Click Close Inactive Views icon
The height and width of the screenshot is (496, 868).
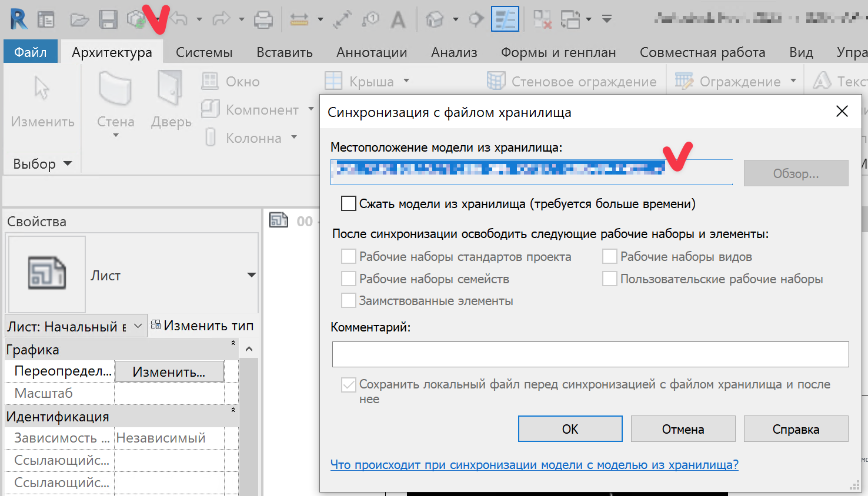tap(542, 19)
